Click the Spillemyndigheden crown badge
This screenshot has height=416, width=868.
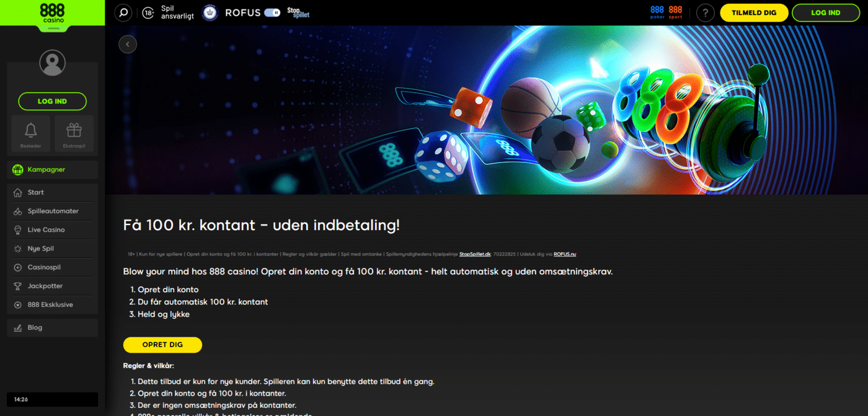pyautogui.click(x=210, y=12)
